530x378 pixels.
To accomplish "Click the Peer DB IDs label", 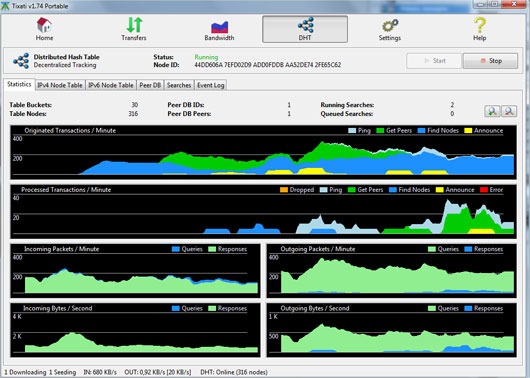I will point(186,105).
